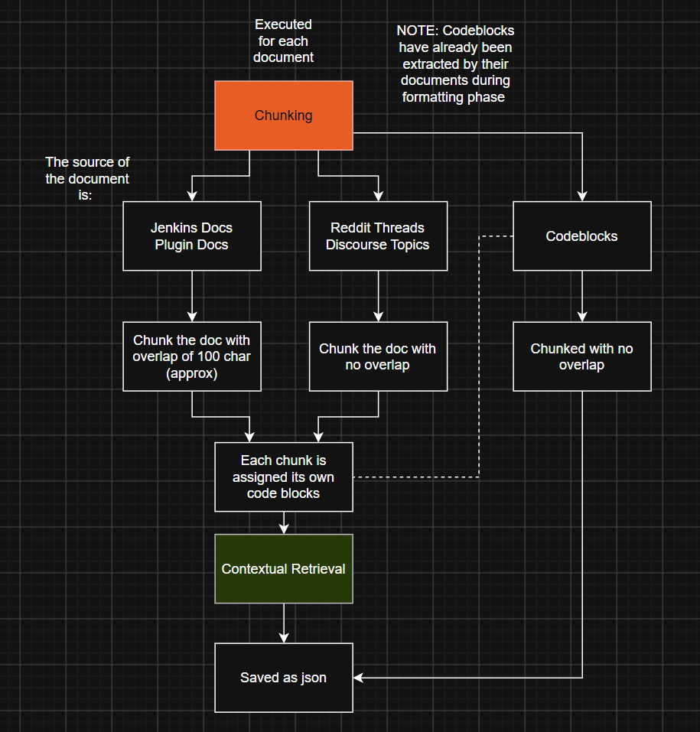Select the NOTE: Codeblocks text annotation
The image size is (700, 732).
click(455, 63)
